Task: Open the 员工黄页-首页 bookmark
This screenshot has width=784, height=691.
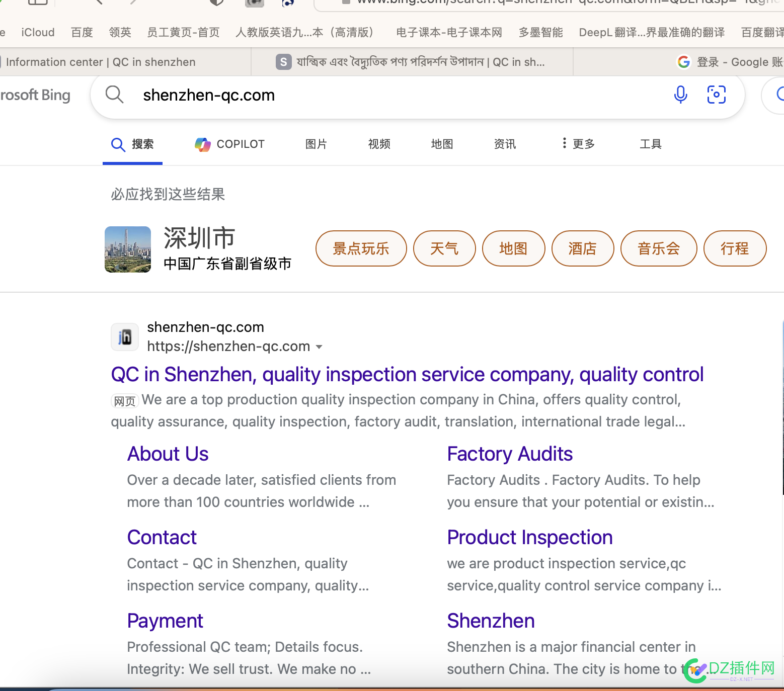Action: [x=183, y=33]
